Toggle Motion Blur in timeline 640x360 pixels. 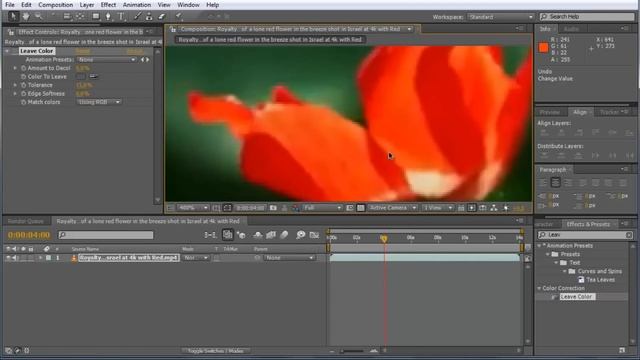(x=284, y=235)
